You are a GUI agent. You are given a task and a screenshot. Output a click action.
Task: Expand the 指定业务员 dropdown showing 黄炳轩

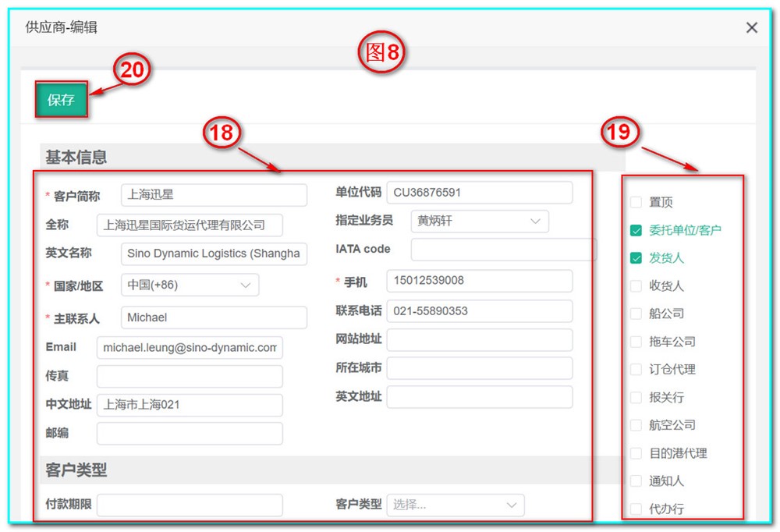[x=479, y=221]
